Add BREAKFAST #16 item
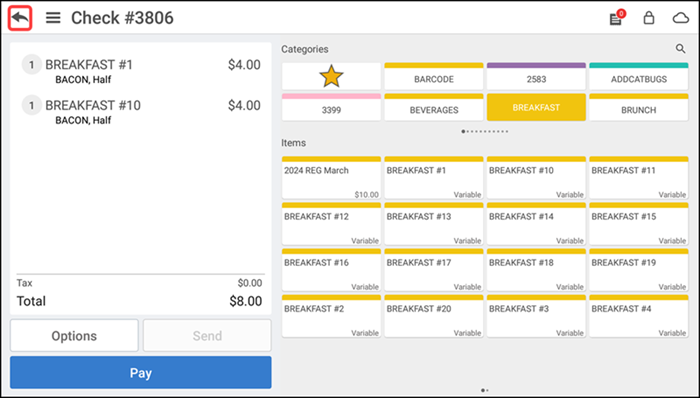This screenshot has width=700, height=398. click(x=331, y=270)
